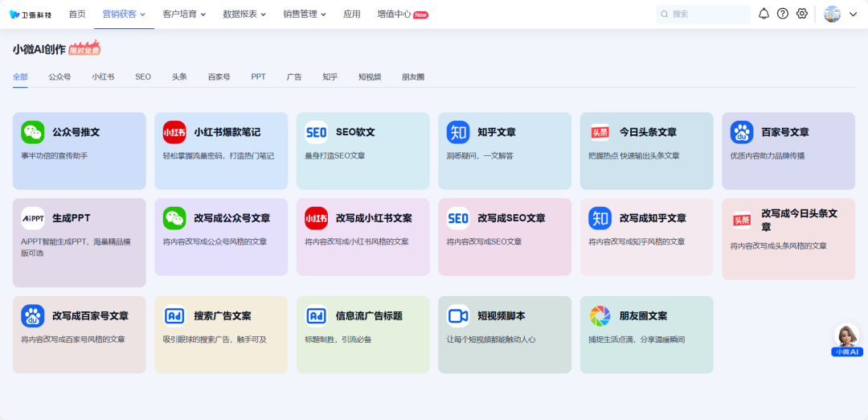Viewport: 868px width, 420px height.
Task: Select the 短视频 category tab
Action: point(370,77)
